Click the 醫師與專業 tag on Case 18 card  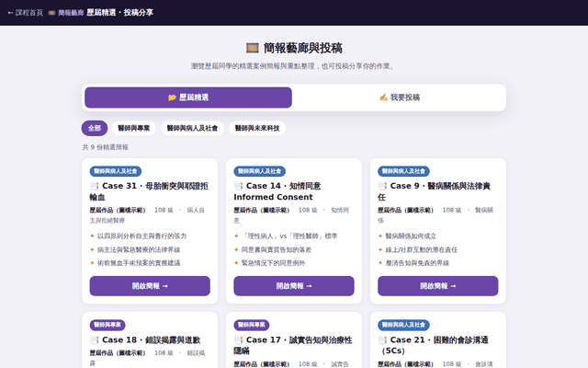point(107,325)
